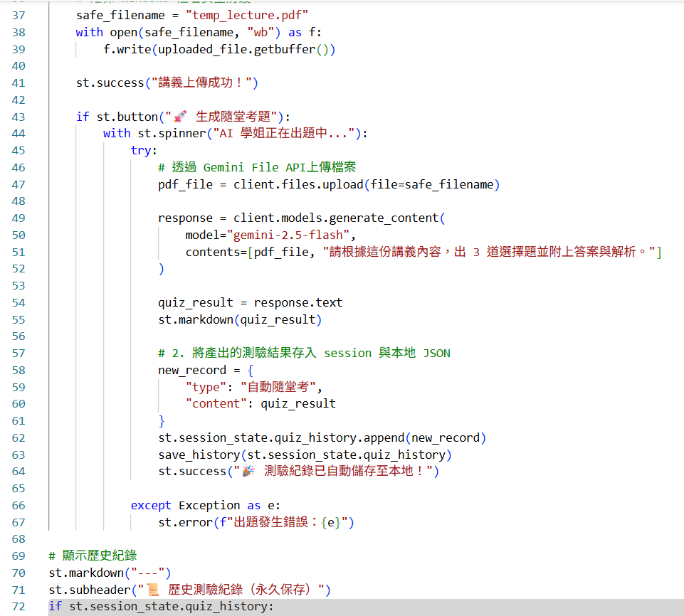Click the contents= argument on line 51

tap(216, 252)
